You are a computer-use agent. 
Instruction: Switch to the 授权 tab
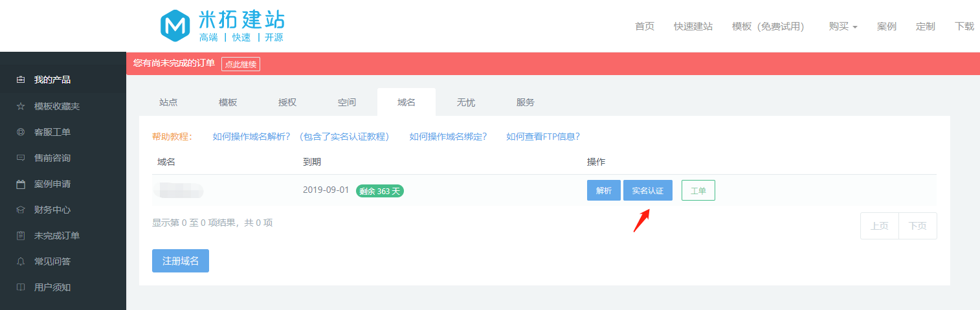point(287,102)
